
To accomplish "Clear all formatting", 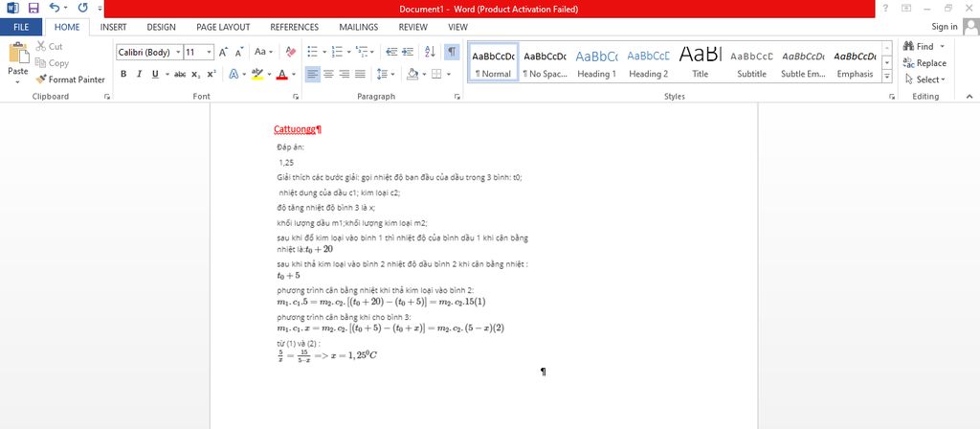I will tap(291, 52).
